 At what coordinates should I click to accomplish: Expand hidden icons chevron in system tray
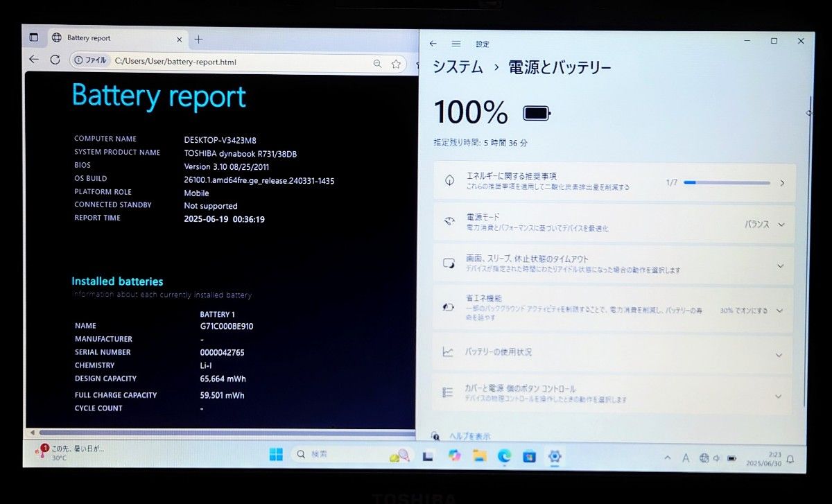[x=668, y=458]
